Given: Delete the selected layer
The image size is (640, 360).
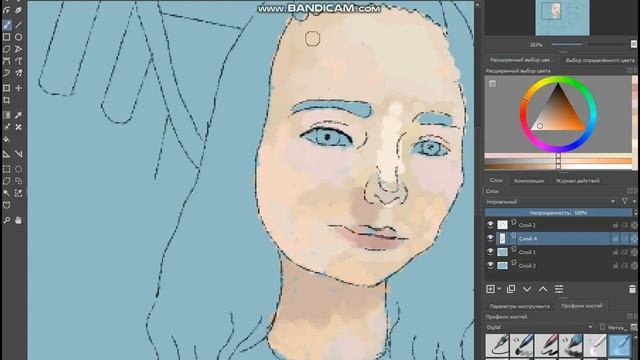Looking at the screenshot, I should [x=632, y=289].
